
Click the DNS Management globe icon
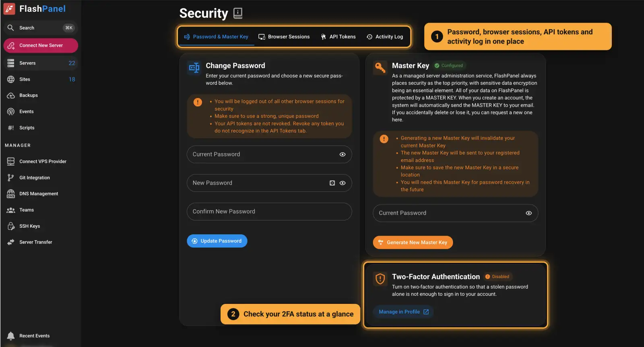(x=11, y=194)
